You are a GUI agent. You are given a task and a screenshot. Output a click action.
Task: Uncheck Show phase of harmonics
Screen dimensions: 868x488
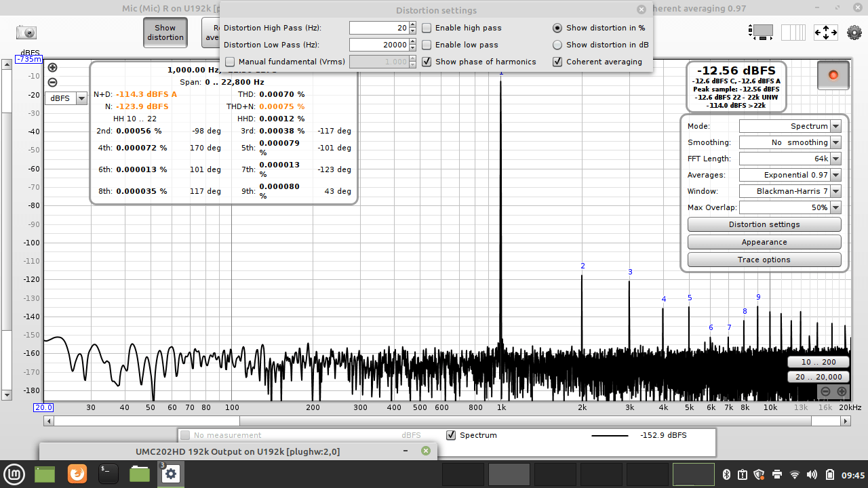[427, 62]
